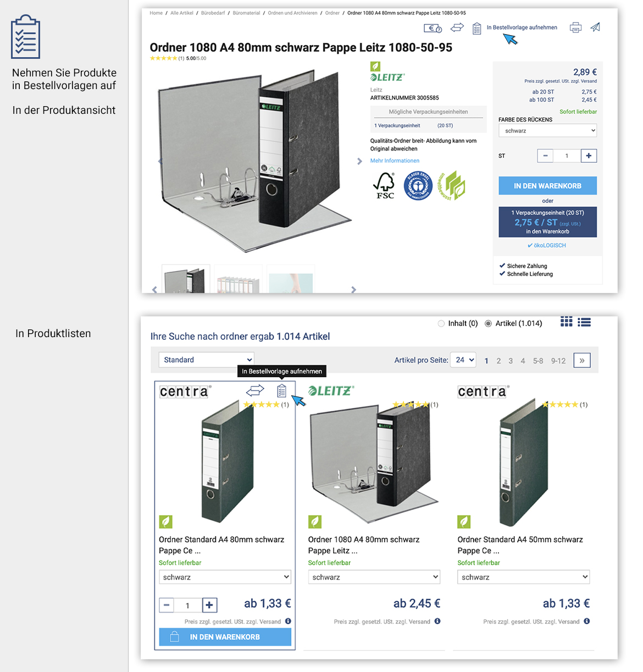This screenshot has width=643, height=672.
Task: Click clipboard icon on first Centra card
Action: pyautogui.click(x=281, y=390)
